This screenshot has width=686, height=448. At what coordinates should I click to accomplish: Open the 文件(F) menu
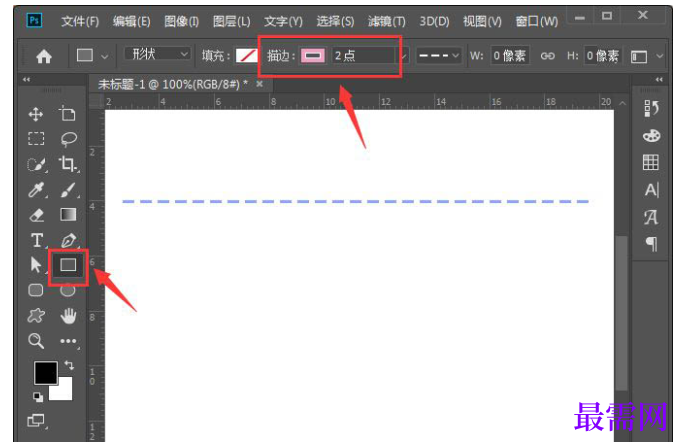80,21
